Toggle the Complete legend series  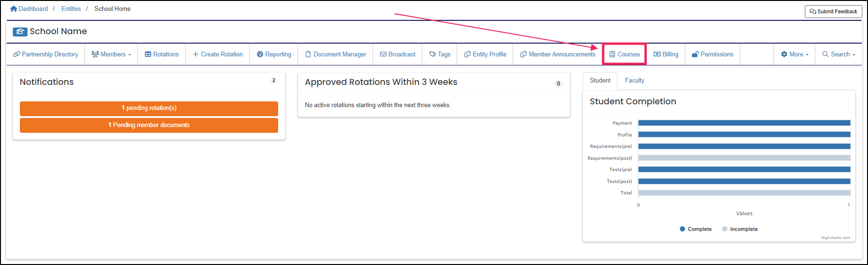click(696, 229)
